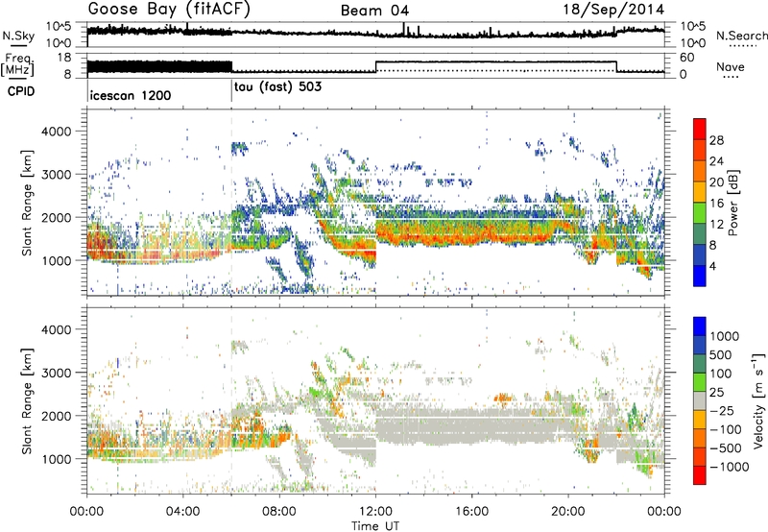This screenshot has height=532, width=768.
Task: Click the "3000" range tick of the velocity panel
Action: (56, 373)
